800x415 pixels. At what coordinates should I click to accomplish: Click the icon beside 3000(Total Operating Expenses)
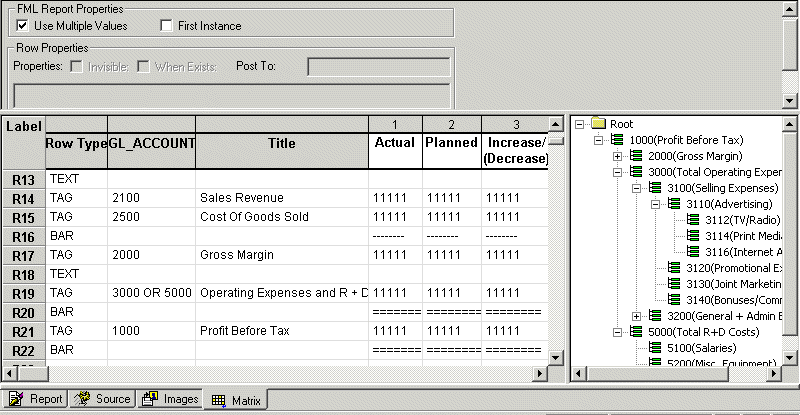pyautogui.click(x=636, y=172)
